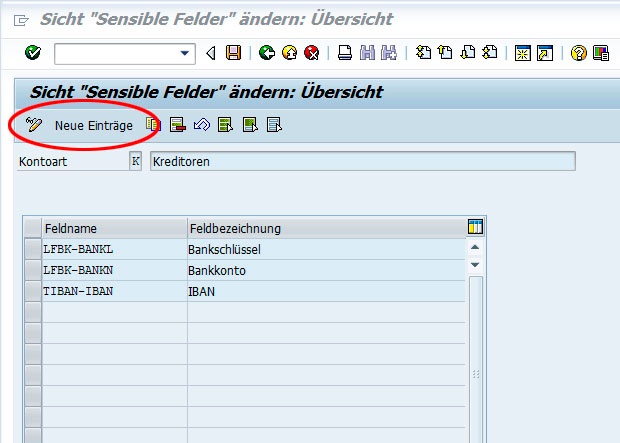This screenshot has height=443, width=620.
Task: Create new session icon
Action: click(x=522, y=53)
